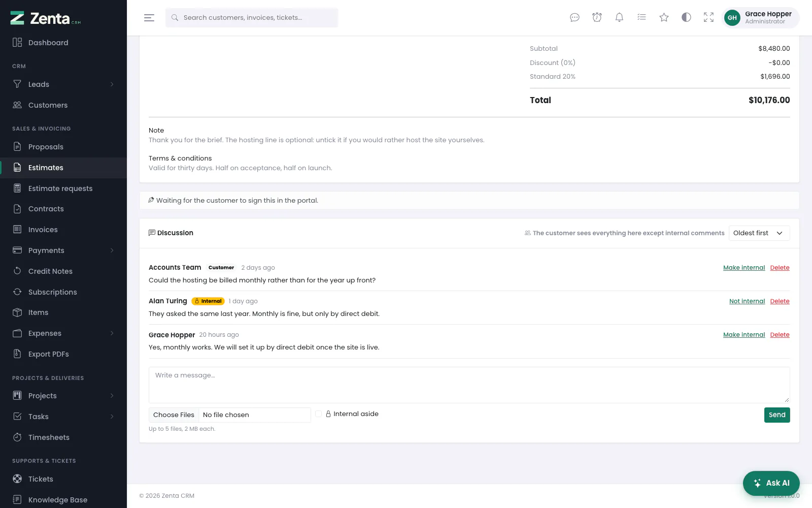Open Invoices from the sidebar

(63, 230)
